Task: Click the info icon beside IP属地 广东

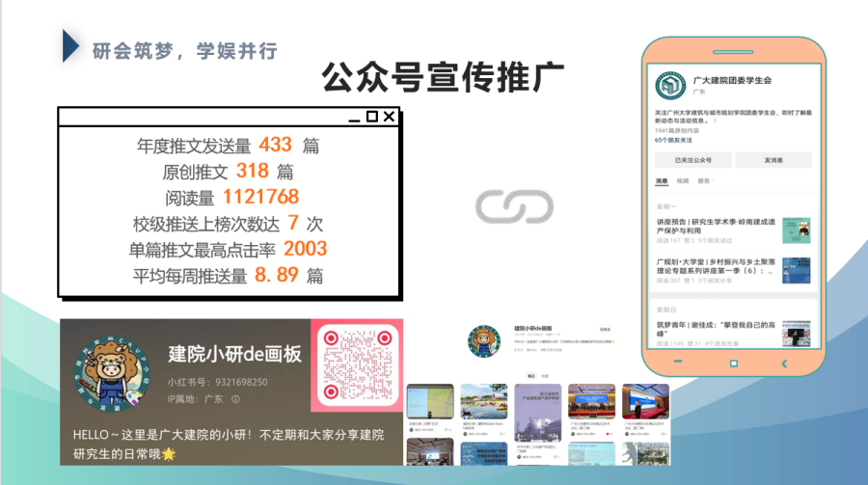Action: click(x=235, y=399)
